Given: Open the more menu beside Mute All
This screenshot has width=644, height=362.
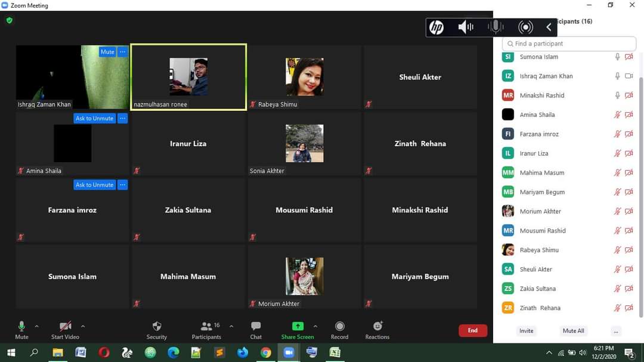Looking at the screenshot, I should coord(615,331).
